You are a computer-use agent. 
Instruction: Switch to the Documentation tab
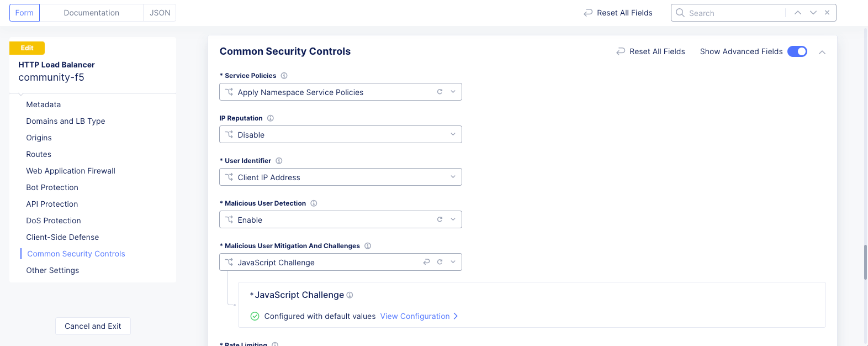(91, 13)
